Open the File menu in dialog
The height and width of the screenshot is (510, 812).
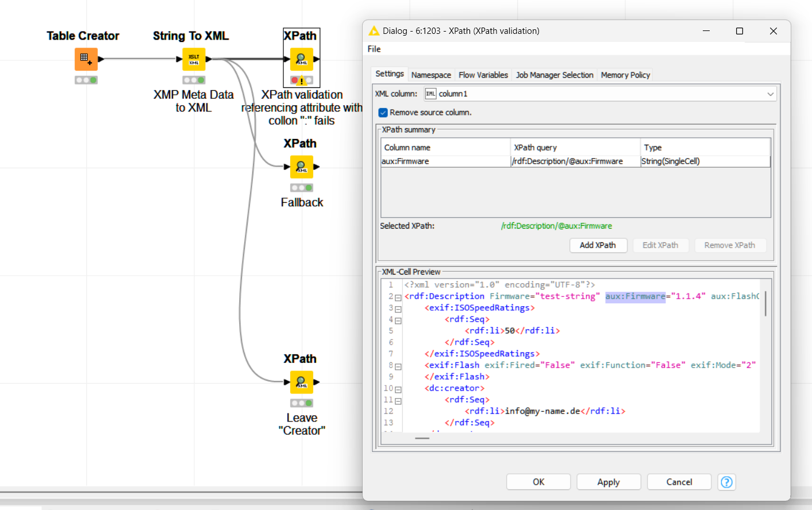[374, 49]
